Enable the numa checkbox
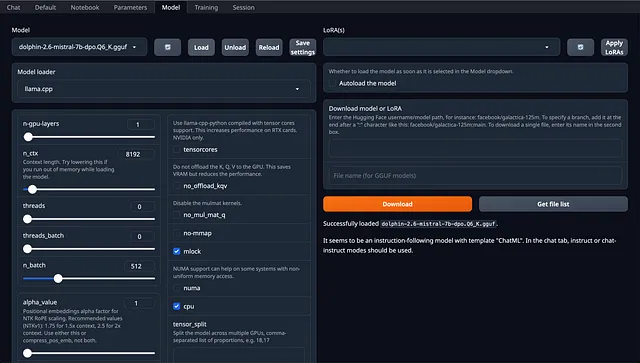640x363 pixels. pyautogui.click(x=177, y=288)
